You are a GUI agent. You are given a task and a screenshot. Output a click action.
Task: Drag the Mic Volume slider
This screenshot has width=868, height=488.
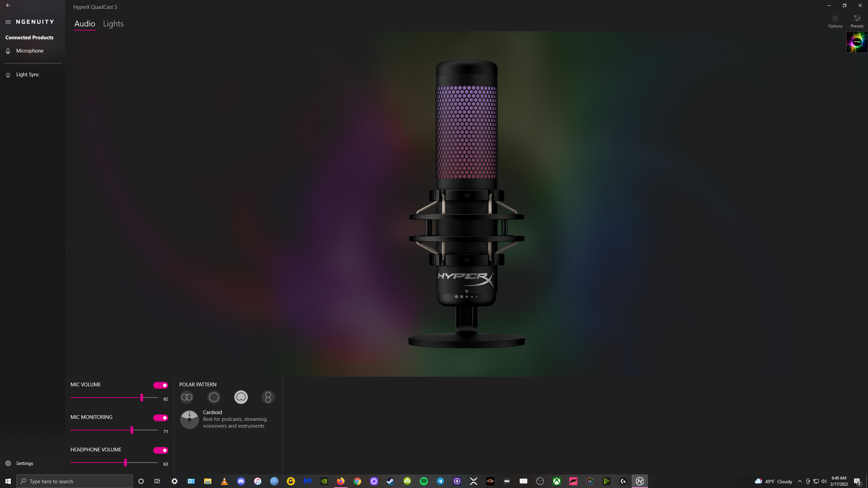142,398
